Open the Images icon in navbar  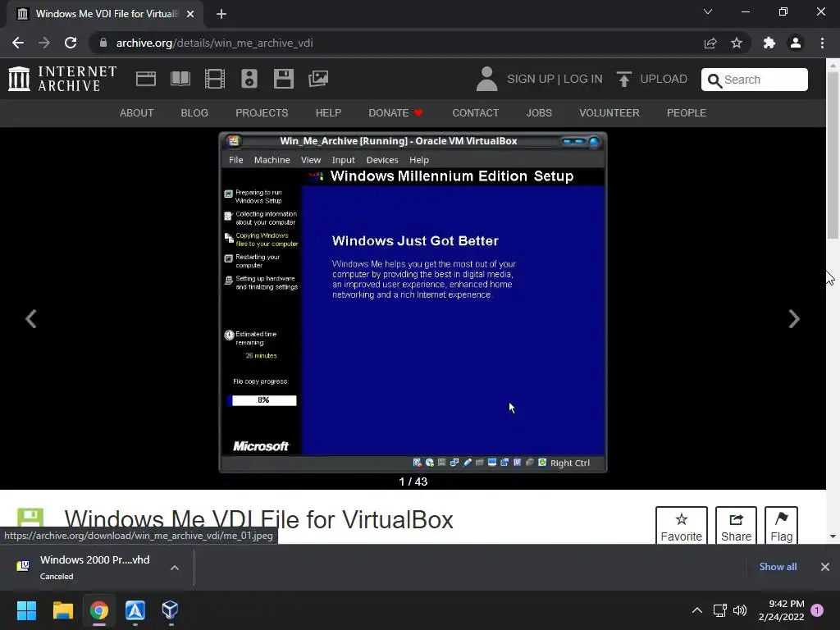[x=318, y=79]
